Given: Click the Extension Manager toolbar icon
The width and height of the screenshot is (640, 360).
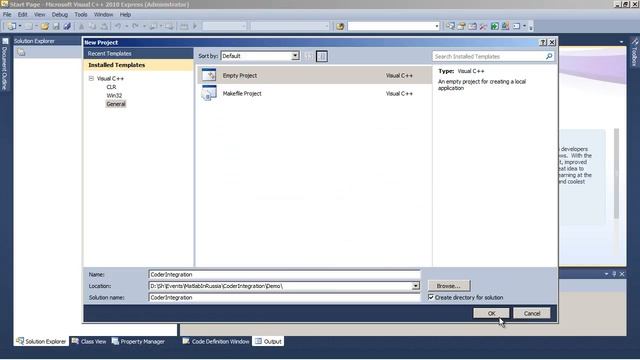Looking at the screenshot, I should pyautogui.click(x=505, y=26).
